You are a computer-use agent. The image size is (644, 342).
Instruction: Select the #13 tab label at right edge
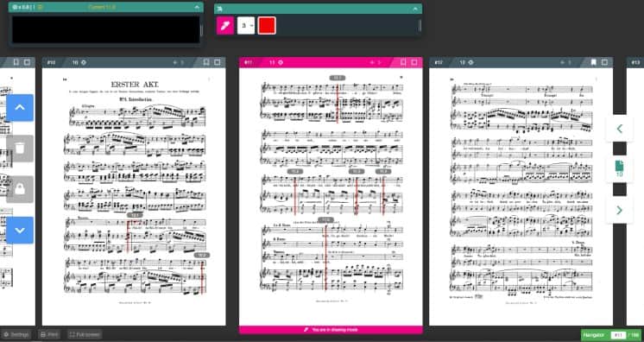point(635,62)
